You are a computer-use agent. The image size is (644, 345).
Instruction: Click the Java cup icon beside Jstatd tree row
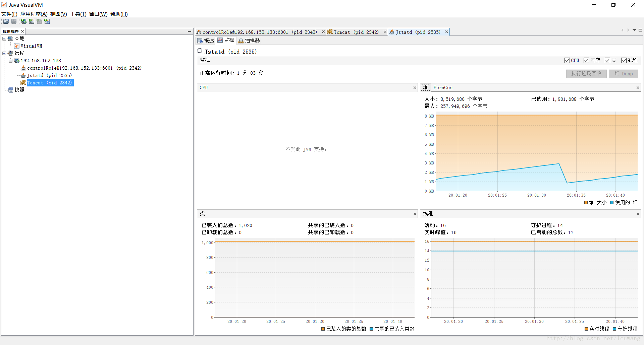pyautogui.click(x=23, y=75)
